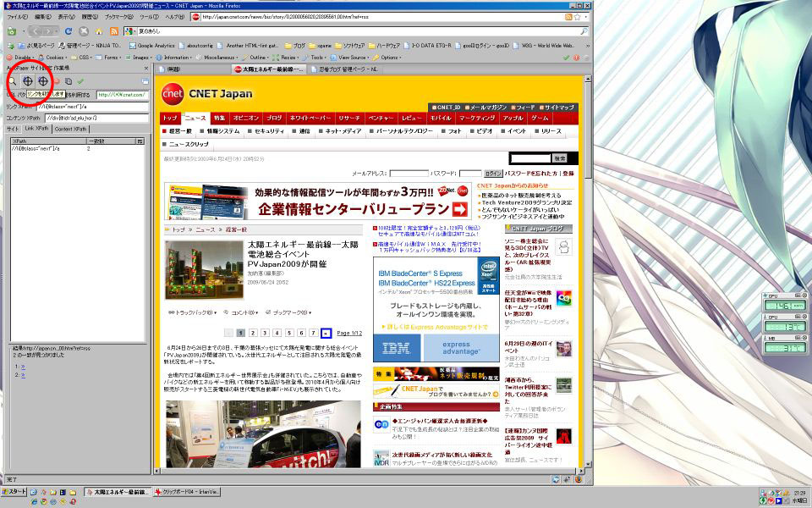The width and height of the screenshot is (812, 508).
Task: Open the ツール(T) menu
Action: 149,17
